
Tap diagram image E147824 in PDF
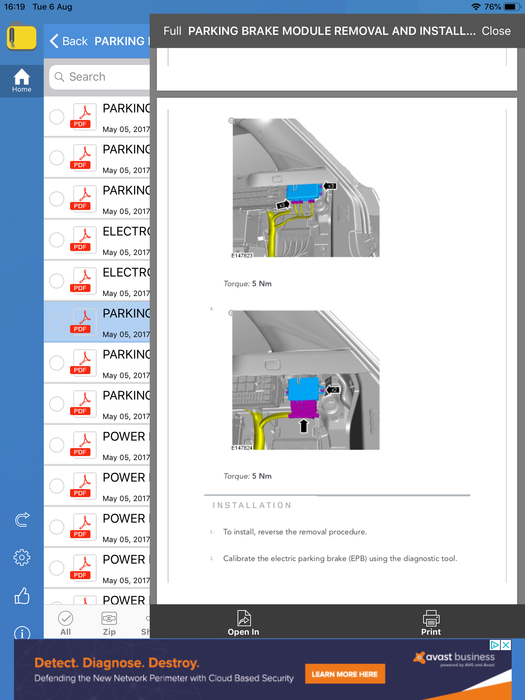tap(306, 380)
